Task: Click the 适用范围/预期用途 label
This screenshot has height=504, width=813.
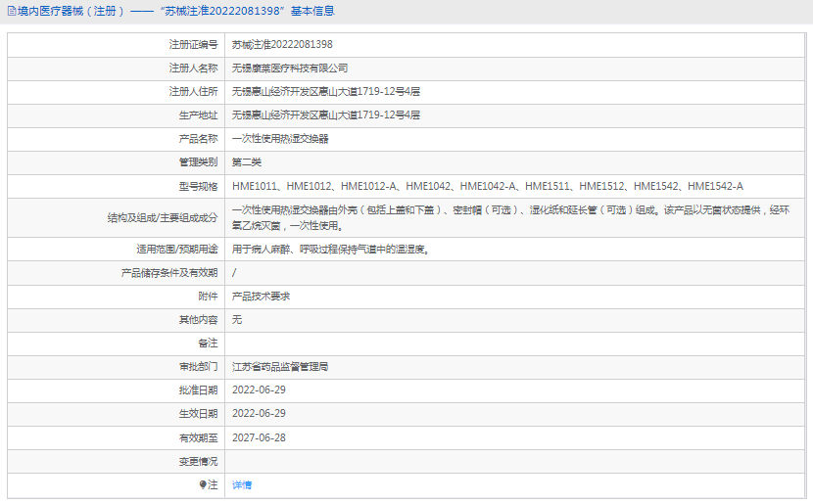Action: pyautogui.click(x=177, y=250)
